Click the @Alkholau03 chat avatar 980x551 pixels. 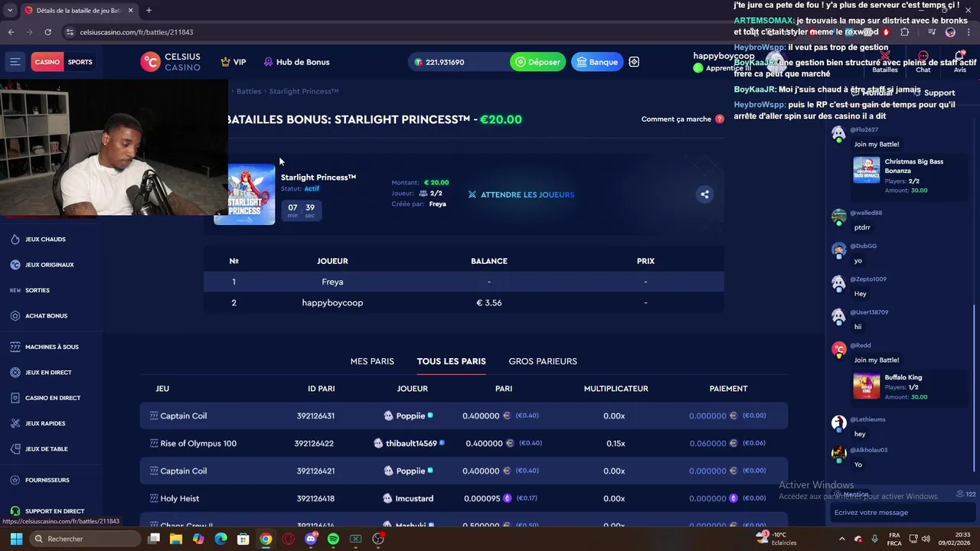[x=839, y=454]
